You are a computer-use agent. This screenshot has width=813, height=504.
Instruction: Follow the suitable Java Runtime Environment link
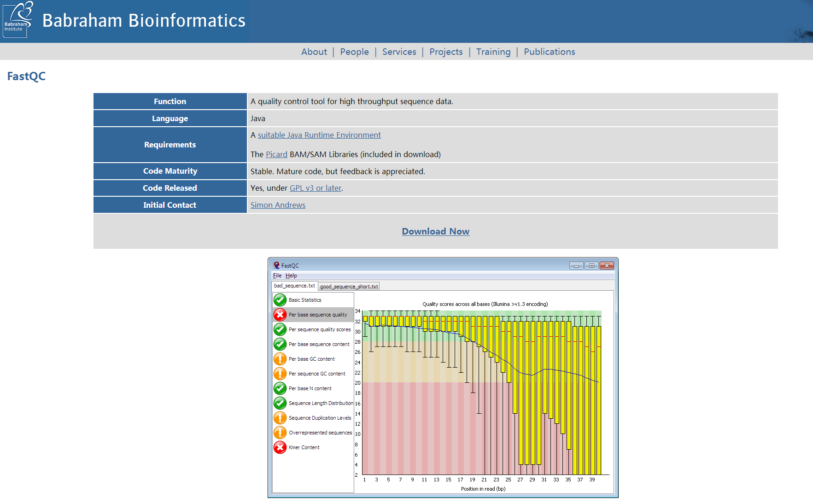tap(319, 135)
